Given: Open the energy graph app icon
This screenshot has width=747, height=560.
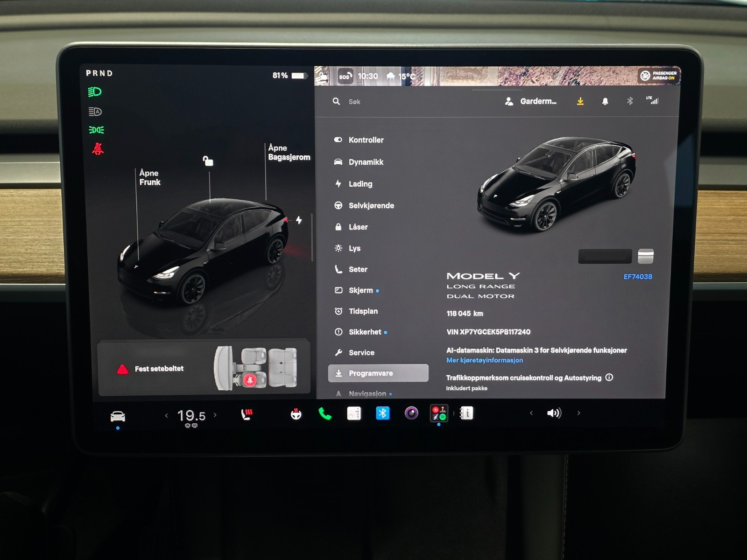Looking at the screenshot, I should tap(354, 413).
